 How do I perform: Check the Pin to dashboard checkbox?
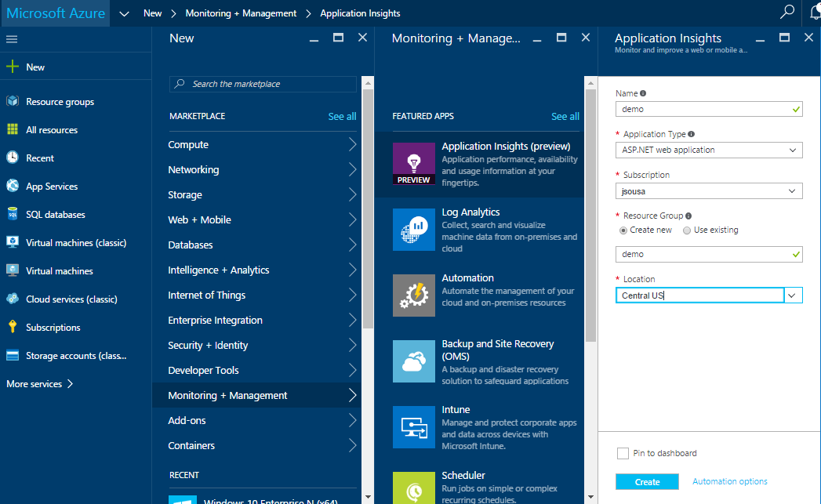(x=623, y=453)
